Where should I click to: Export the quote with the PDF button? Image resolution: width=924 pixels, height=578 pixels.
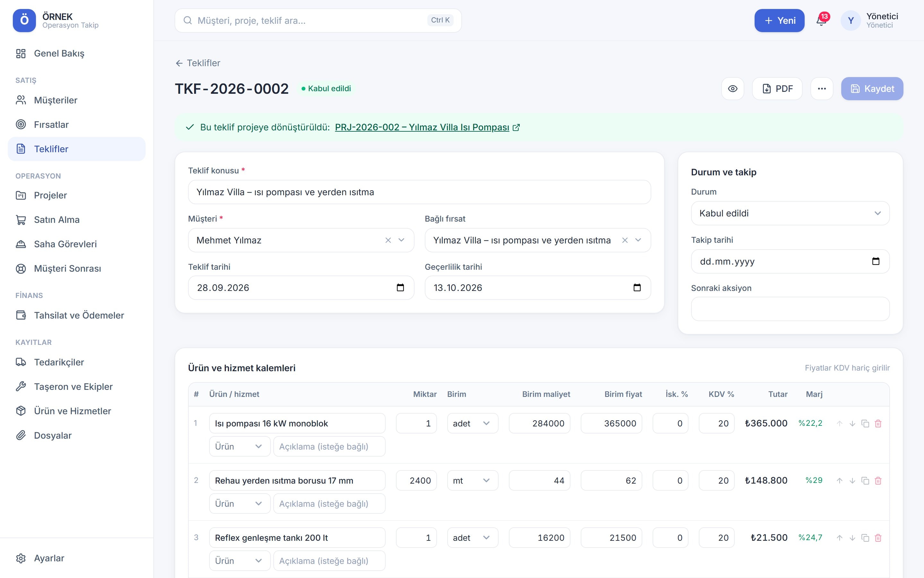(777, 89)
